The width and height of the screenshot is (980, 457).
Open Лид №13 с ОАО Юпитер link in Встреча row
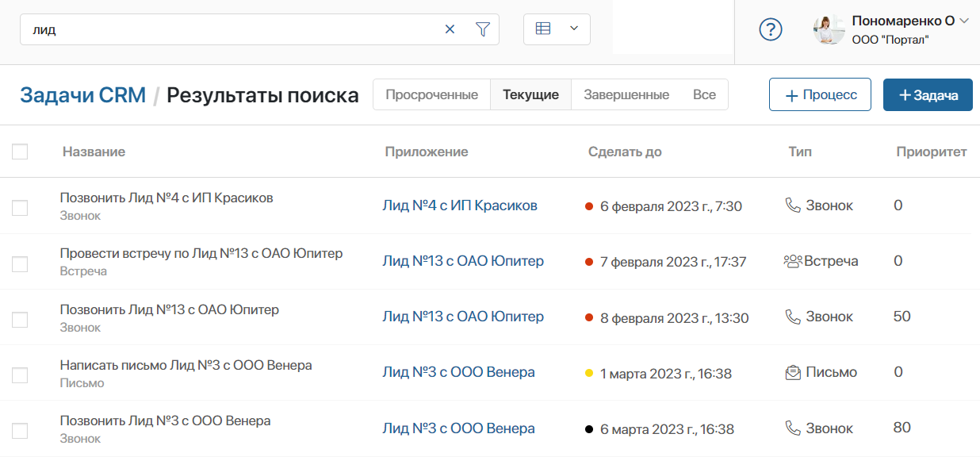463,261
